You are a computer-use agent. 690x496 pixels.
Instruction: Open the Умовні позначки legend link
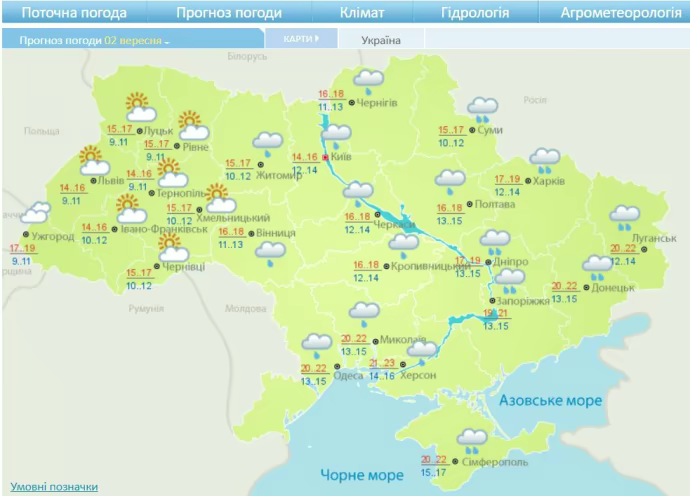(54, 487)
